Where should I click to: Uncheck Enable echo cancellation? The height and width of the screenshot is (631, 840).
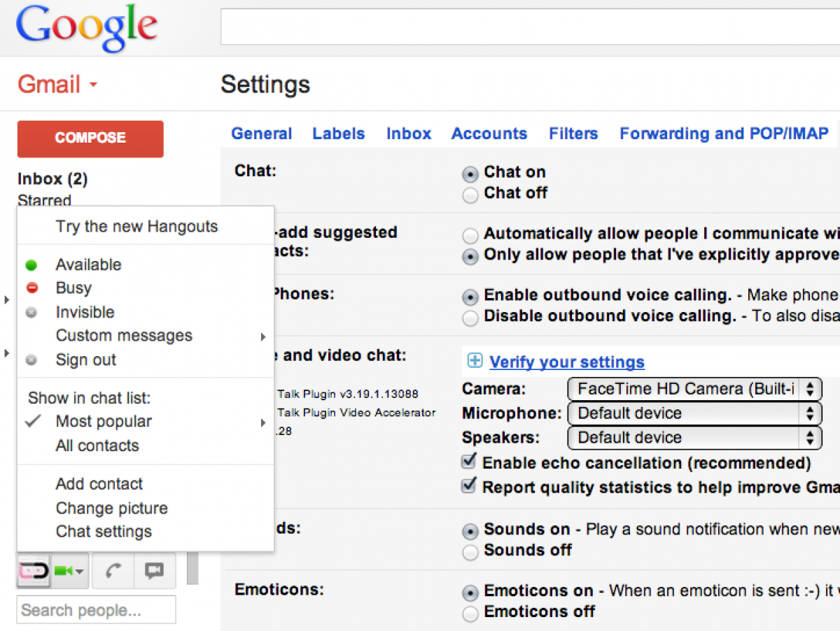point(469,462)
